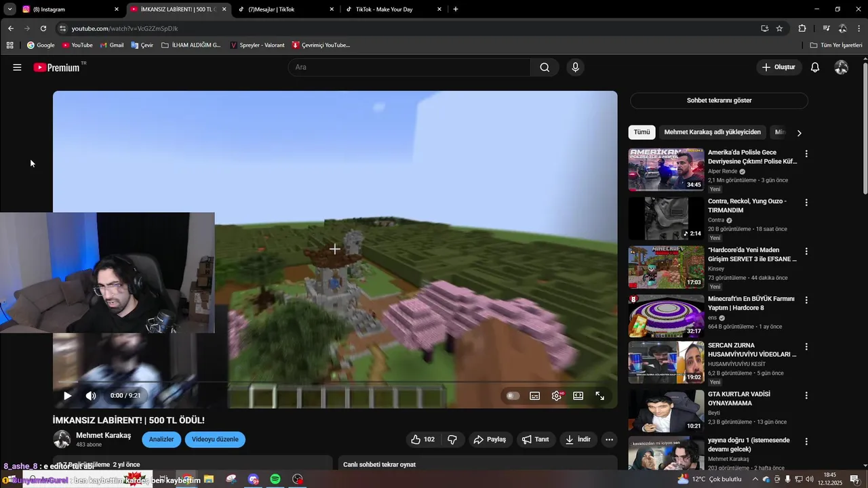
Task: Select Mehmet Karakaş adlı yükleyiciden chip
Action: pos(712,132)
